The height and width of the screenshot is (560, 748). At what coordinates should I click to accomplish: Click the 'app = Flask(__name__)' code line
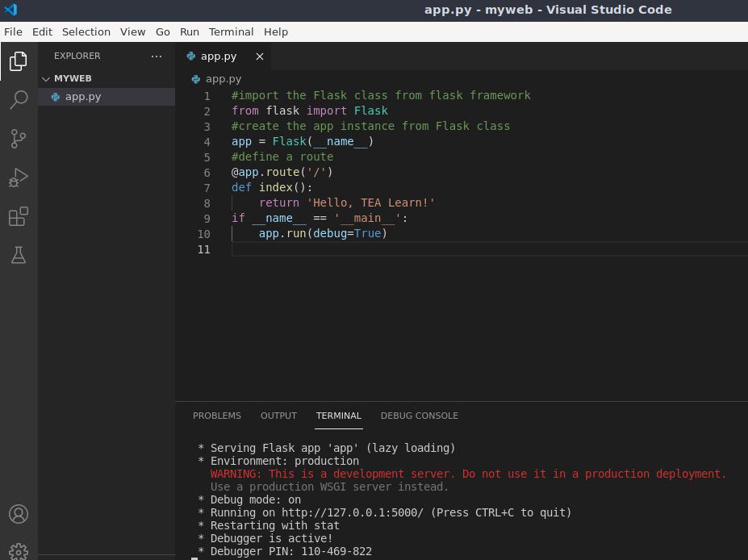point(303,142)
